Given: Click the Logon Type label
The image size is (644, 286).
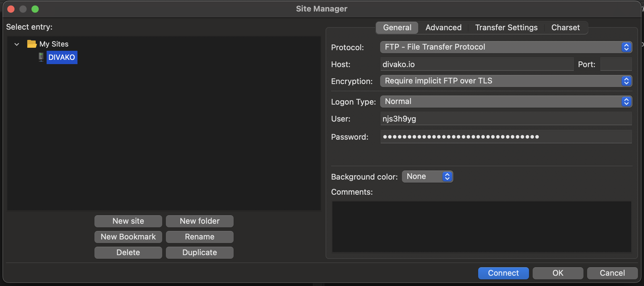Looking at the screenshot, I should coord(353,102).
